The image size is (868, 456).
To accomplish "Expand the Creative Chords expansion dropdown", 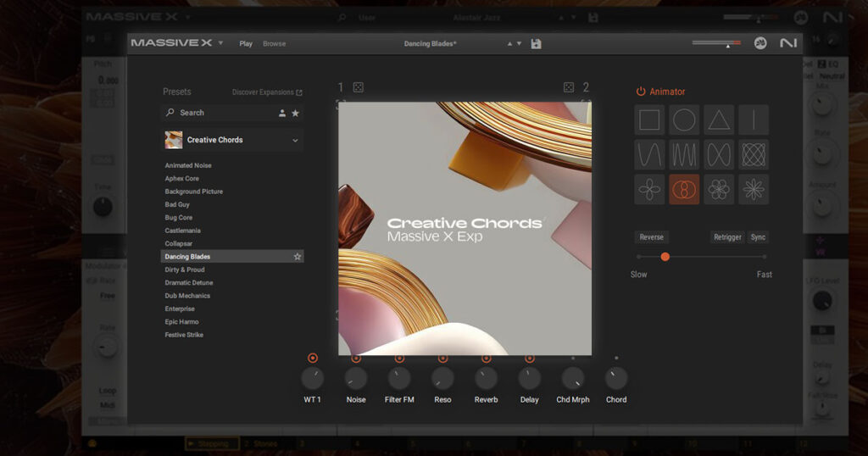I will point(295,141).
